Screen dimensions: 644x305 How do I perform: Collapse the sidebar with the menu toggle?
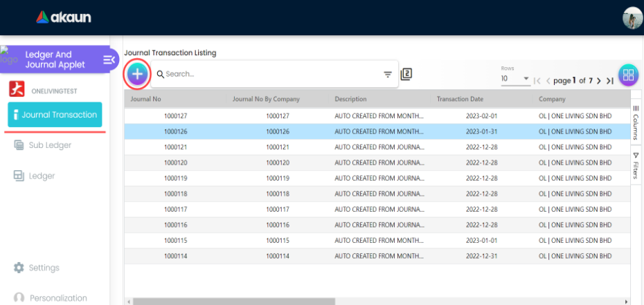tap(109, 60)
